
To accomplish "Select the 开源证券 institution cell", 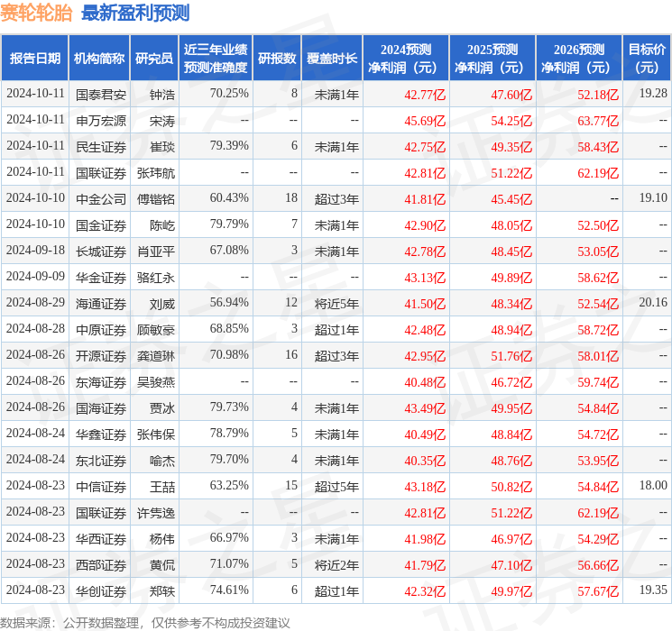I will [x=101, y=356].
